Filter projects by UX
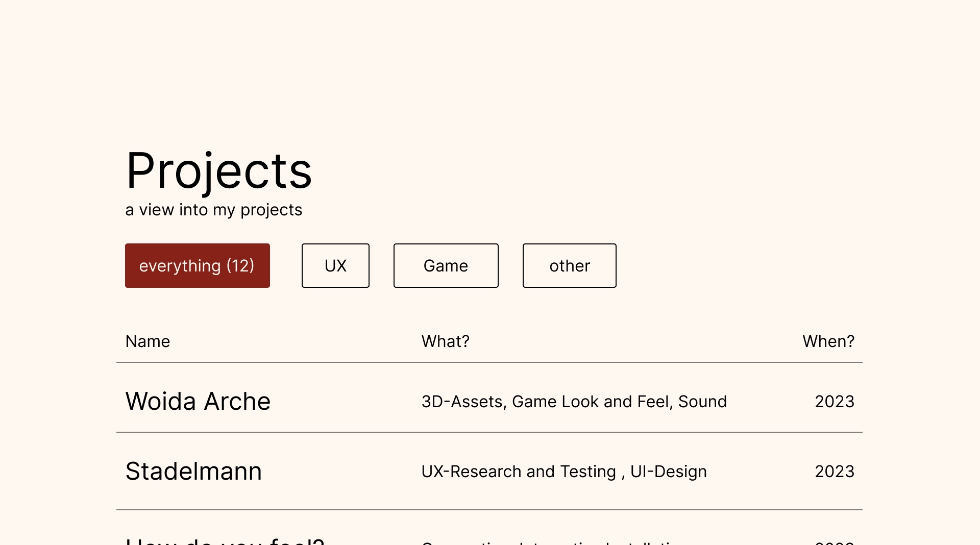The width and height of the screenshot is (980, 545). (x=335, y=265)
